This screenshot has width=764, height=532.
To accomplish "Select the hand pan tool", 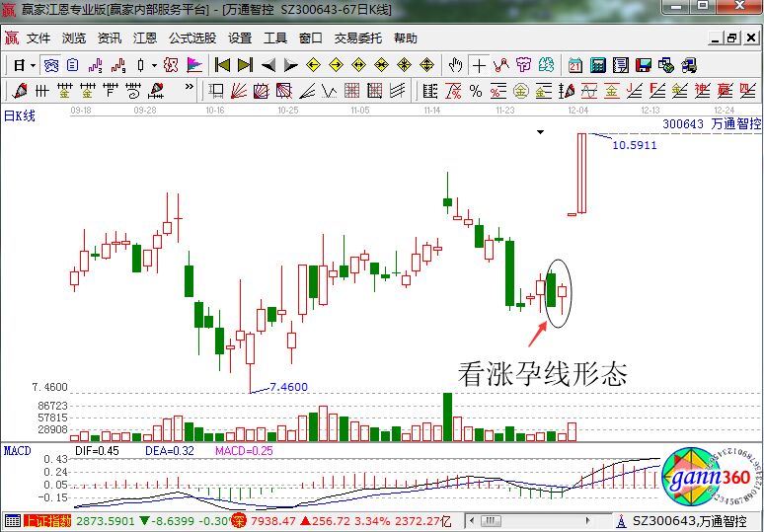I will pyautogui.click(x=455, y=65).
